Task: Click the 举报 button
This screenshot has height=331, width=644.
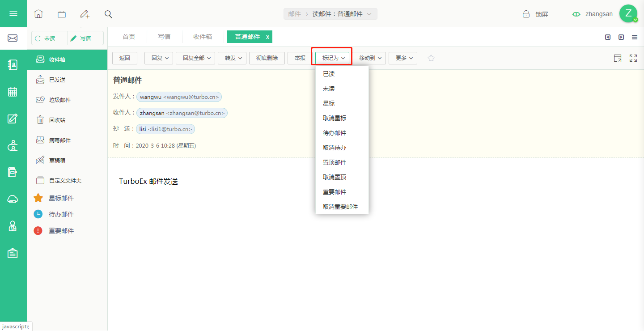Action: pyautogui.click(x=300, y=58)
